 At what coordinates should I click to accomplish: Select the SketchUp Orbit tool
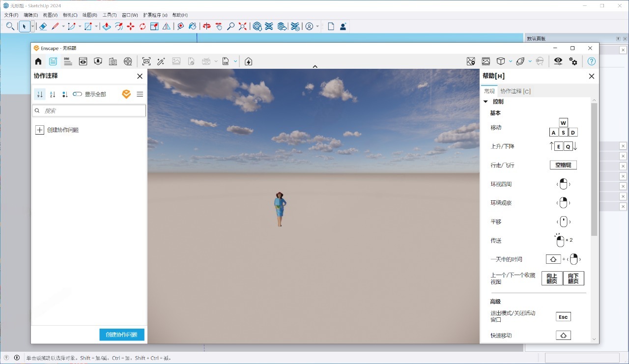[x=207, y=27]
